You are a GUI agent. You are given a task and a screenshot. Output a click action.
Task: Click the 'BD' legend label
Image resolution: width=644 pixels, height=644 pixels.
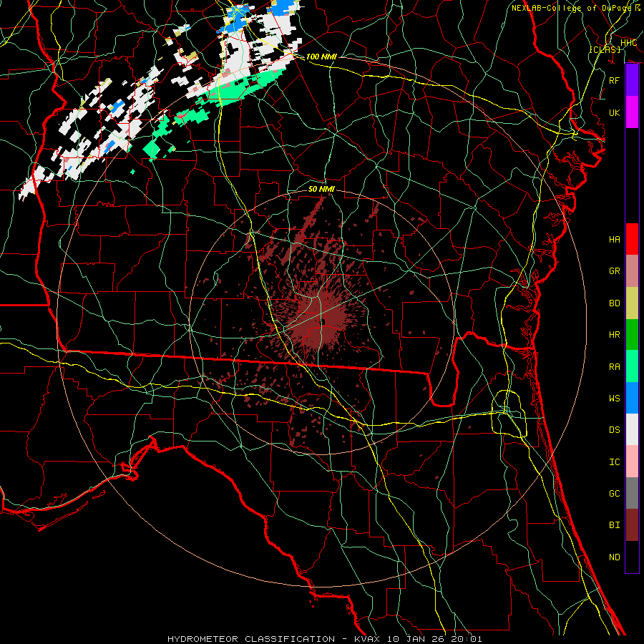coord(615,303)
